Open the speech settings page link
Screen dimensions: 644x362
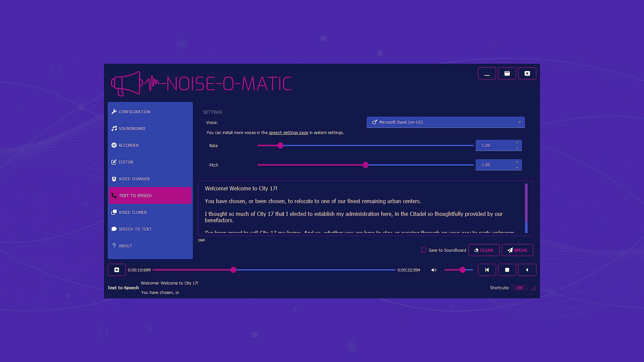[288, 133]
